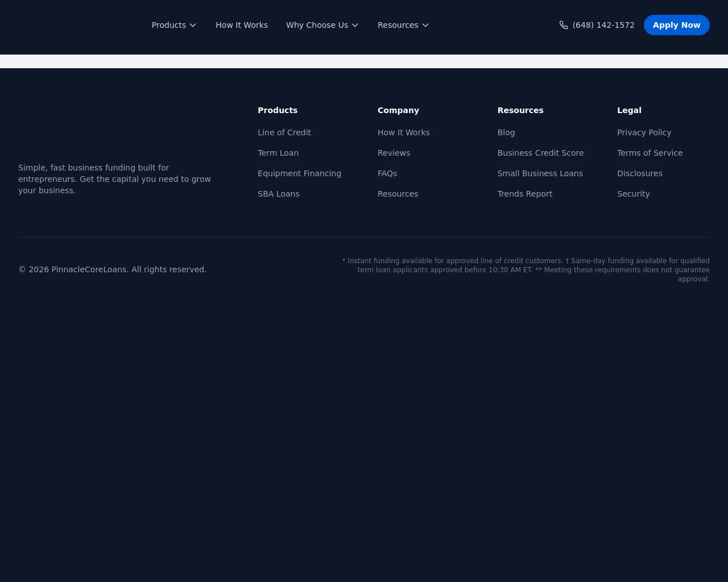
Task: Click How It Works in the Company footer column
Action: click(x=404, y=132)
